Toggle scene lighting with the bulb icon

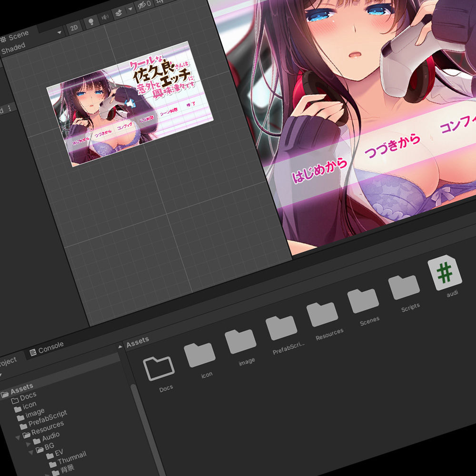point(90,22)
